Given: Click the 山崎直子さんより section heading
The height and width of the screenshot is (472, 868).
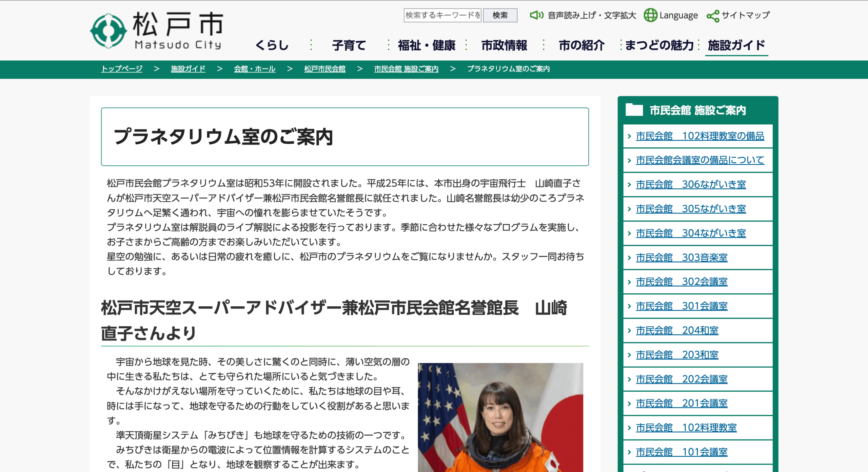Looking at the screenshot, I should click(334, 321).
